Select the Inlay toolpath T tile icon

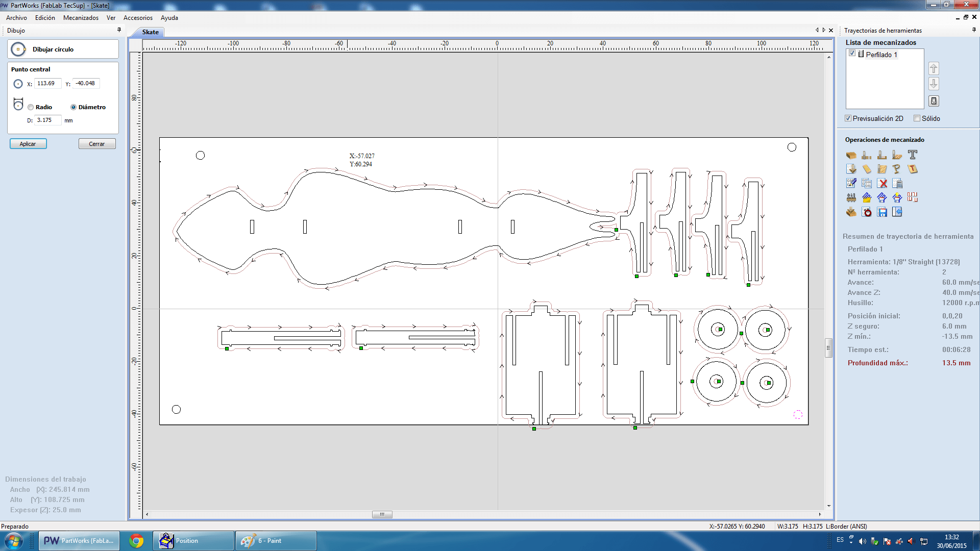click(912, 169)
